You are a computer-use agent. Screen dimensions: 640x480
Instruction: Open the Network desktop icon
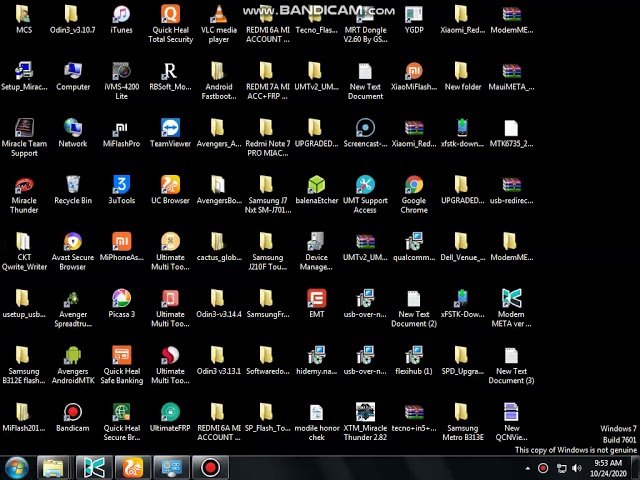coord(73,133)
